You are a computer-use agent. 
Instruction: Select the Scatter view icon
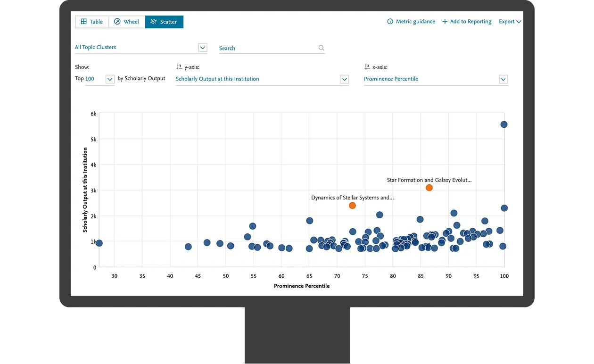[x=153, y=22]
